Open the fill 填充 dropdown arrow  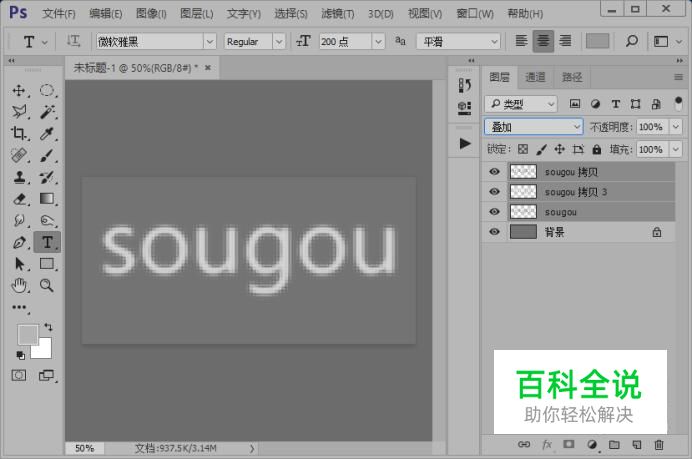[x=676, y=149]
